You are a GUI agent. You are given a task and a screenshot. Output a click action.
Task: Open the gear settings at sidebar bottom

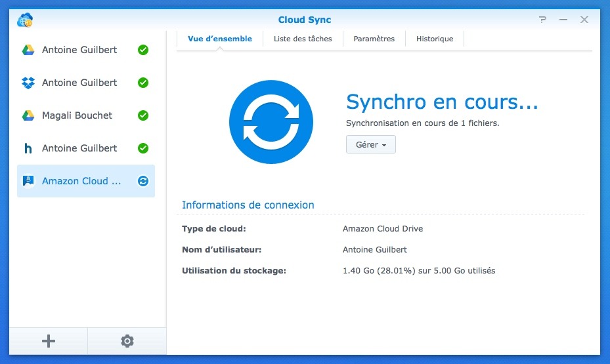[127, 341]
